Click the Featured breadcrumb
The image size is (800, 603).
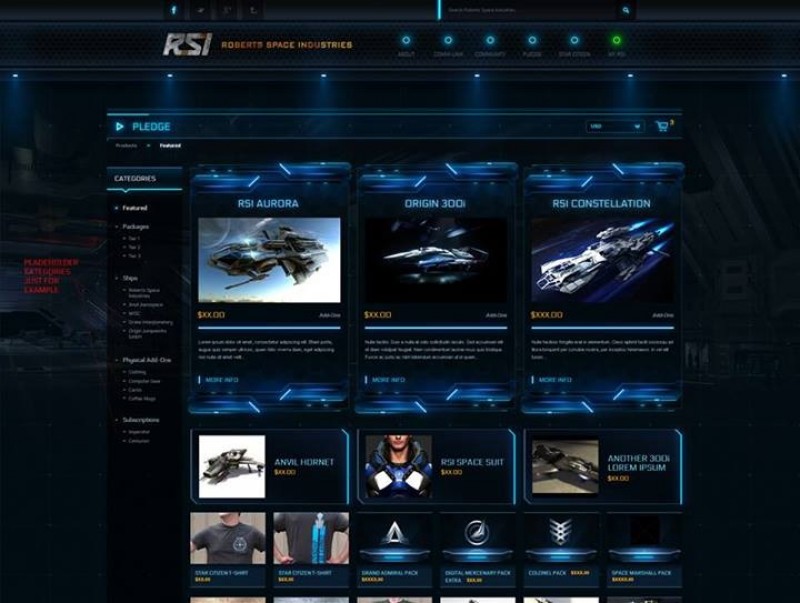170,145
